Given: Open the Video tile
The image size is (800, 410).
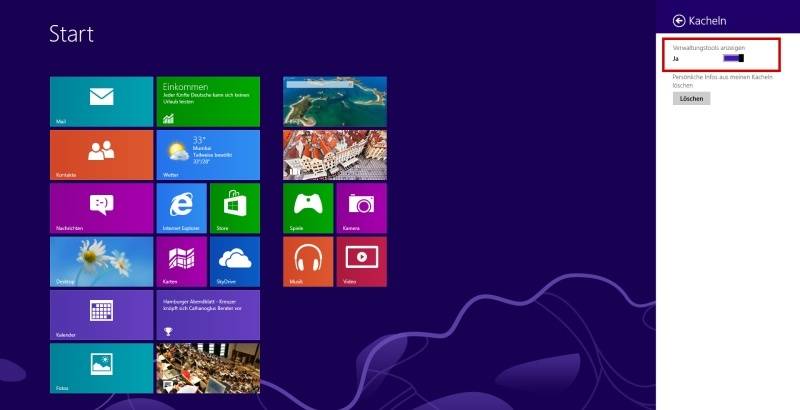Looking at the screenshot, I should (362, 262).
